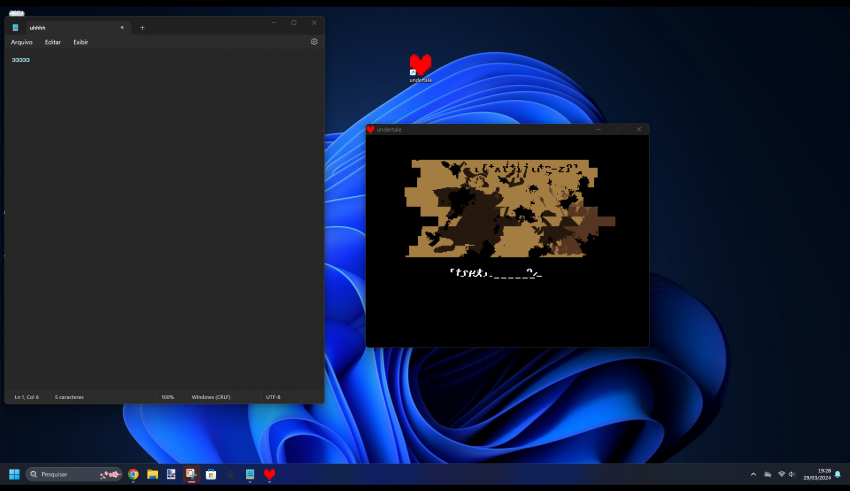850x491 pixels.
Task: Click inside the Notepad text area
Action: (x=164, y=219)
